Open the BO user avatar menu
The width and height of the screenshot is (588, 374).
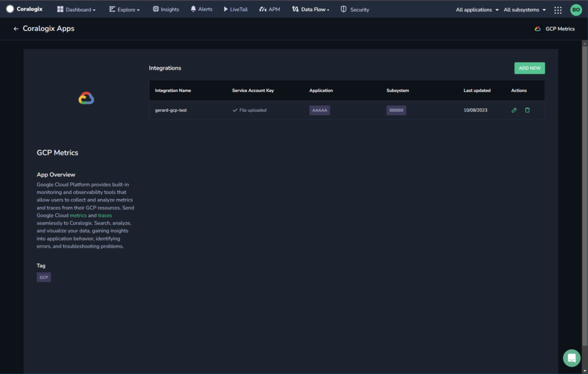point(576,10)
